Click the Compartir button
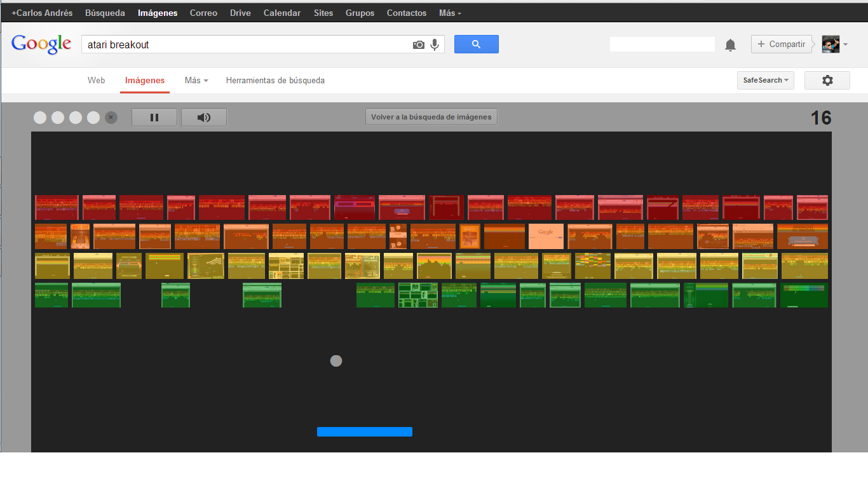The width and height of the screenshot is (868, 488). (x=782, y=44)
